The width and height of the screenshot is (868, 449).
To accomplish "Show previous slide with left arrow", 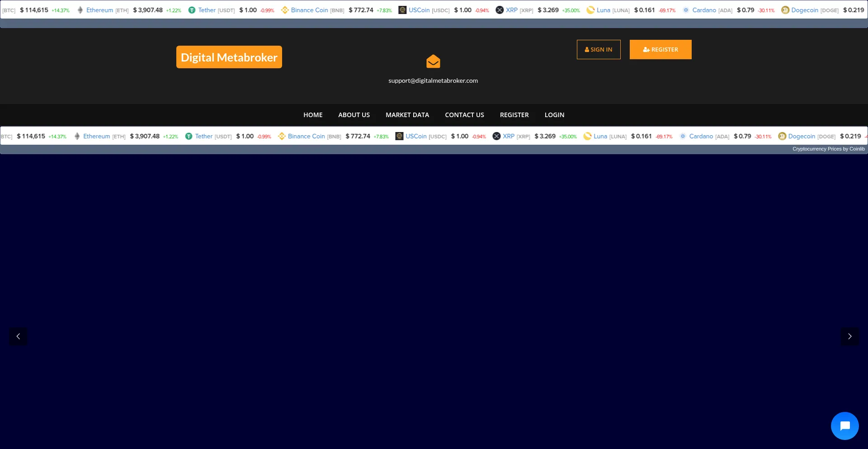I will pyautogui.click(x=18, y=336).
